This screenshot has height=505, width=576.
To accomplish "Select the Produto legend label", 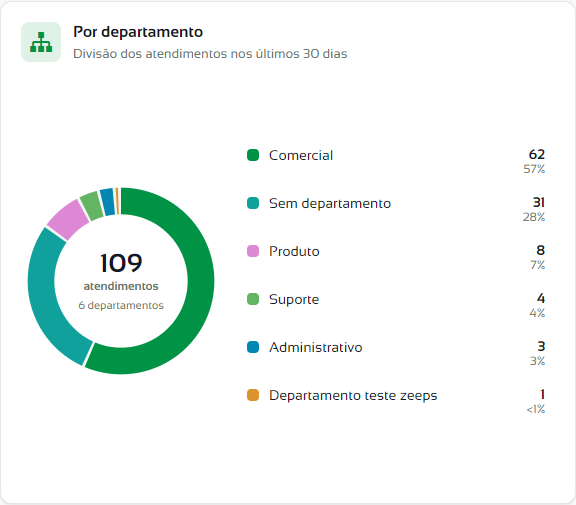I will click(x=294, y=252).
